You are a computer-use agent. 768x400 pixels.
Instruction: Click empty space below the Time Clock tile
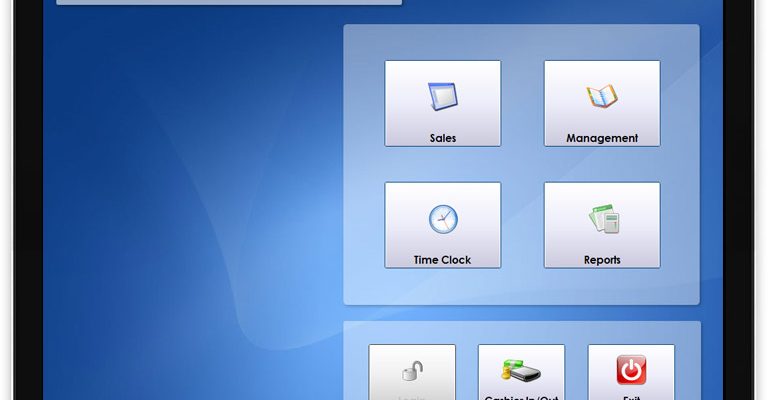(x=442, y=286)
